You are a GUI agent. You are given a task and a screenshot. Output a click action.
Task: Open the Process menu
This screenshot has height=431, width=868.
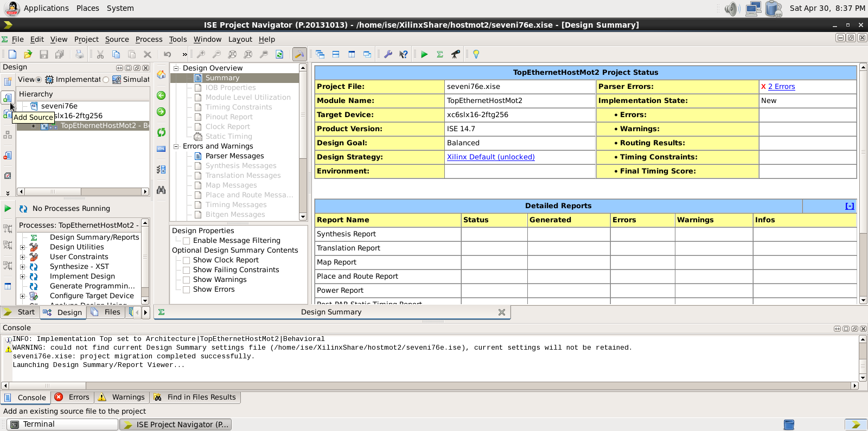point(149,39)
